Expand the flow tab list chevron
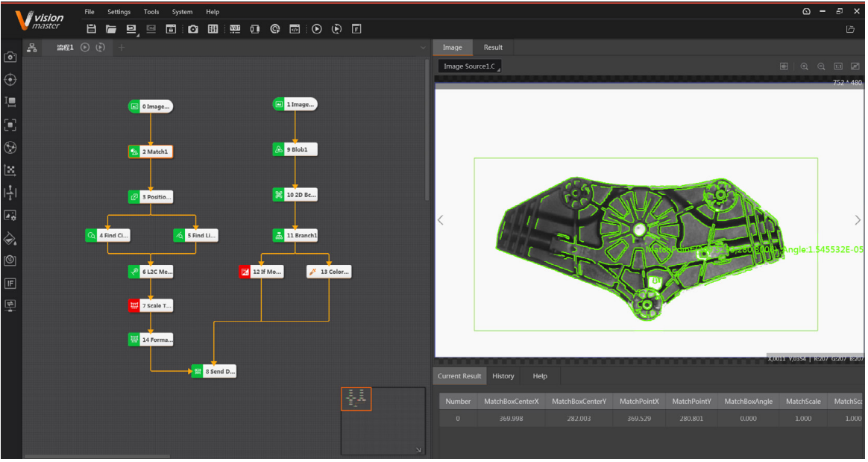This screenshot has height=462, width=868. coord(424,48)
